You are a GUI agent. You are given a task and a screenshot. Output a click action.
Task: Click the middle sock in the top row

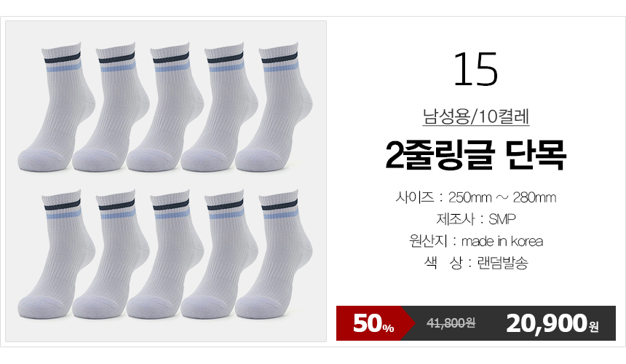(x=165, y=108)
